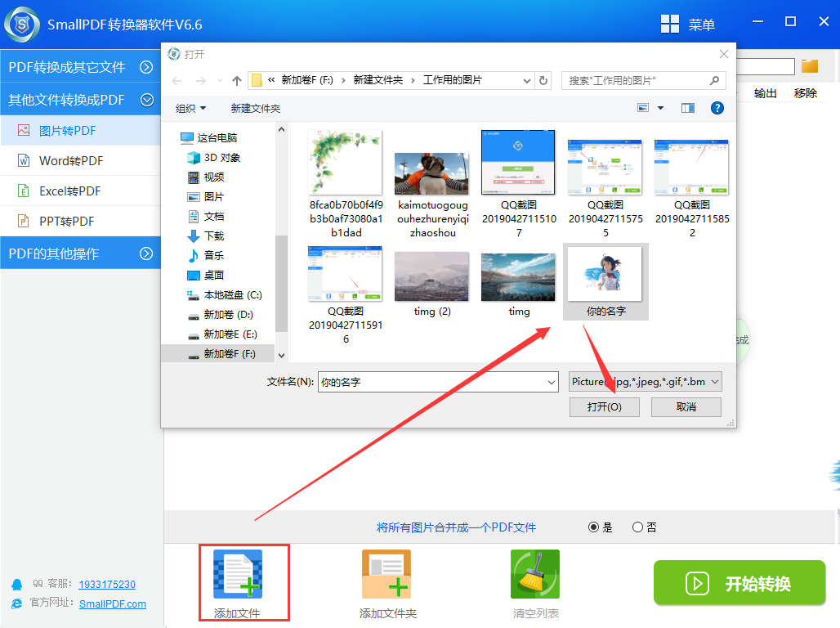
Task: Click the green 开始转换 button
Action: point(739,582)
